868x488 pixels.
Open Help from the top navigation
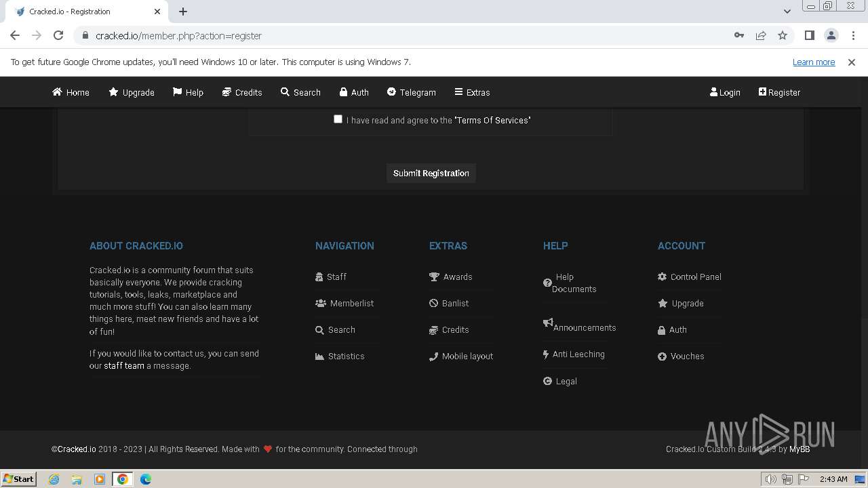[x=188, y=92]
